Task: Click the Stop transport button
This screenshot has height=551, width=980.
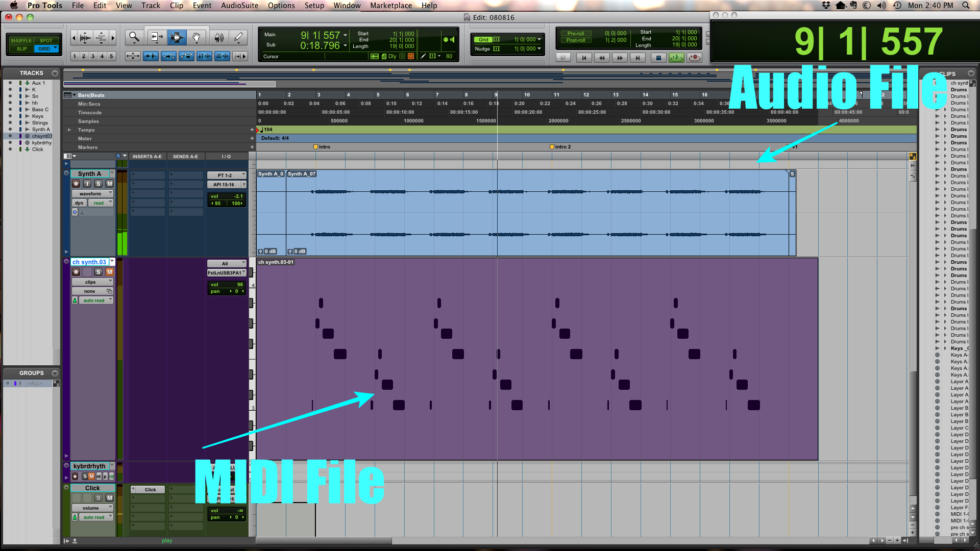Action: 658,58
